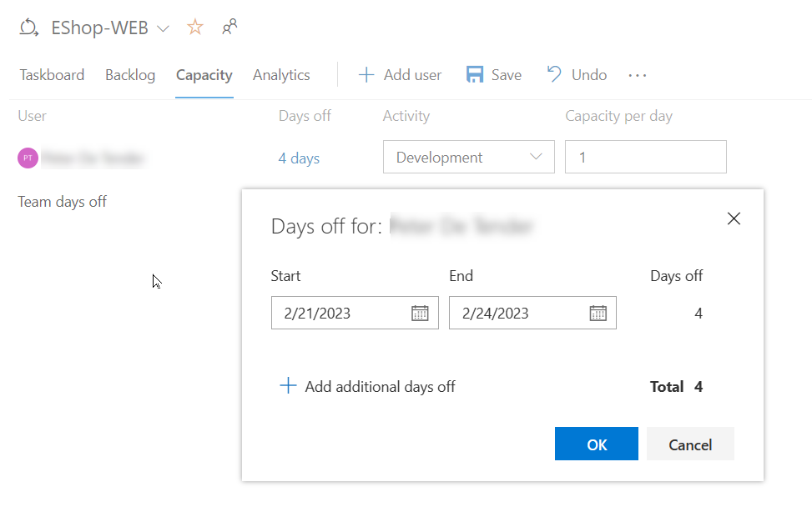Image resolution: width=812 pixels, height=517 pixels.
Task: Open the Backlog tab
Action: (x=130, y=75)
